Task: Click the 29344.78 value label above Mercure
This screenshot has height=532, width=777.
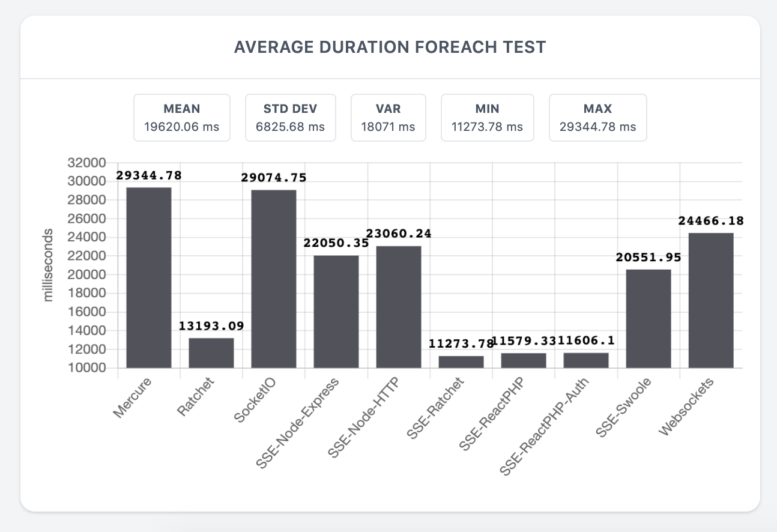Action: point(149,176)
